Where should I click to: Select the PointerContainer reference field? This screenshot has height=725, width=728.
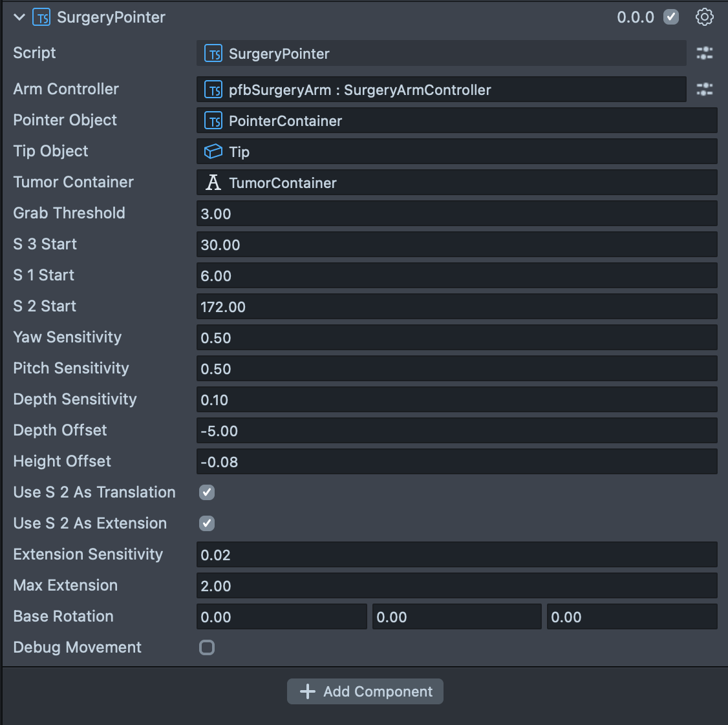point(457,120)
